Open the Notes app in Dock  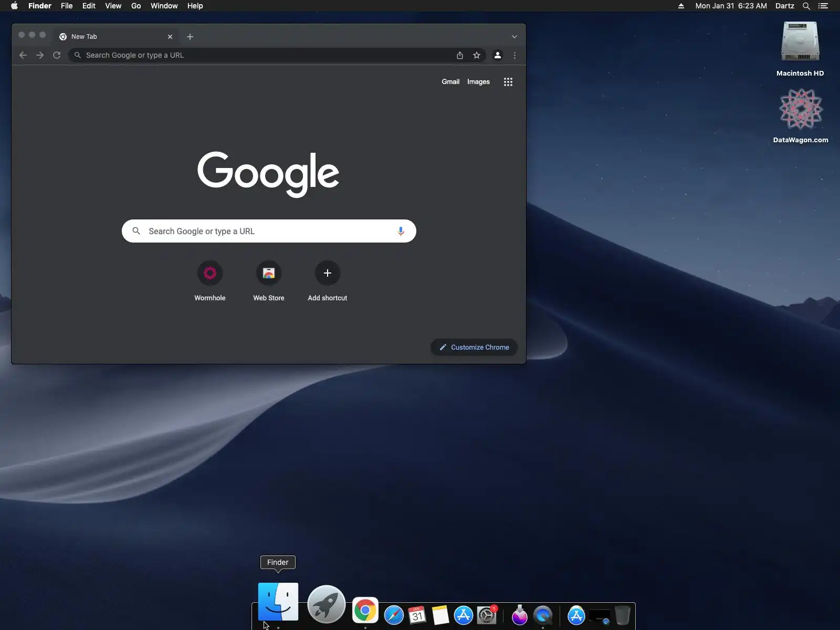pyautogui.click(x=440, y=615)
